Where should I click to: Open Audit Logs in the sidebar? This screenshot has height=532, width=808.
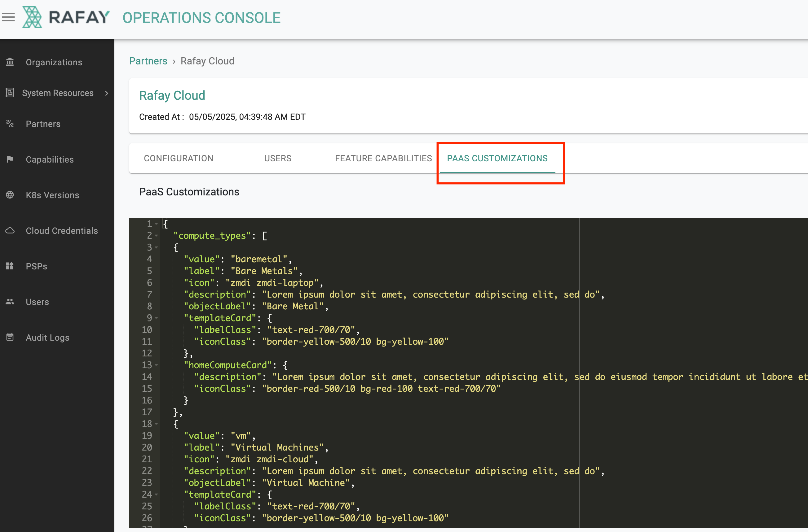47,338
